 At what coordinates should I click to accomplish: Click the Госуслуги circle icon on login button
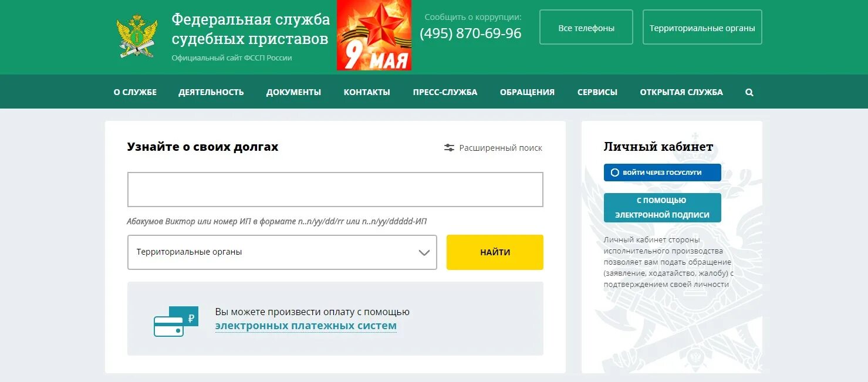click(x=614, y=173)
